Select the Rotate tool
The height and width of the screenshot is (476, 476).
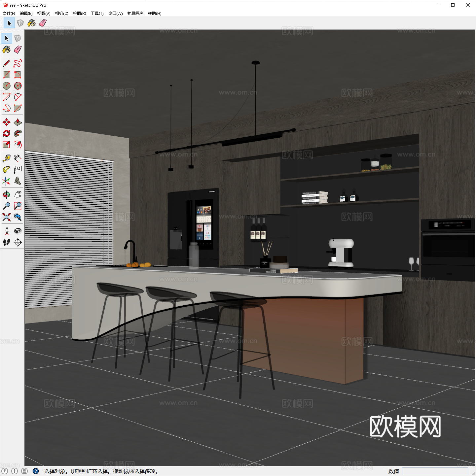(x=7, y=133)
